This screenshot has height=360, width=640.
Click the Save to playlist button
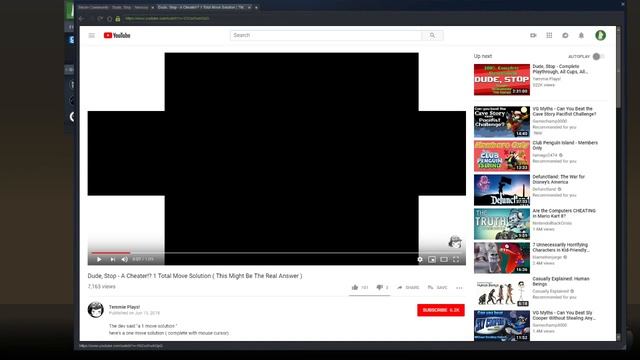438,287
